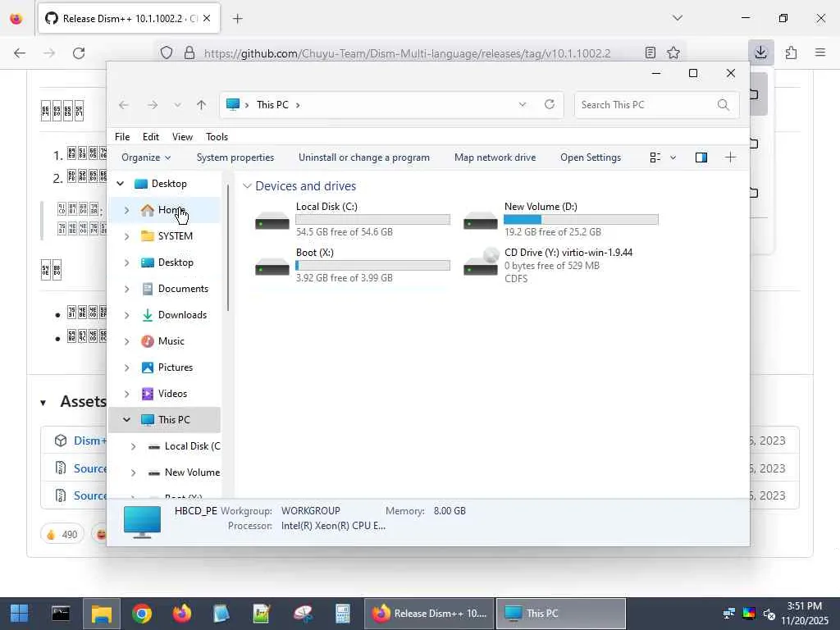This screenshot has width=840, height=630.
Task: Open File Explorer folder icon on taskbar
Action: pyautogui.click(x=101, y=614)
